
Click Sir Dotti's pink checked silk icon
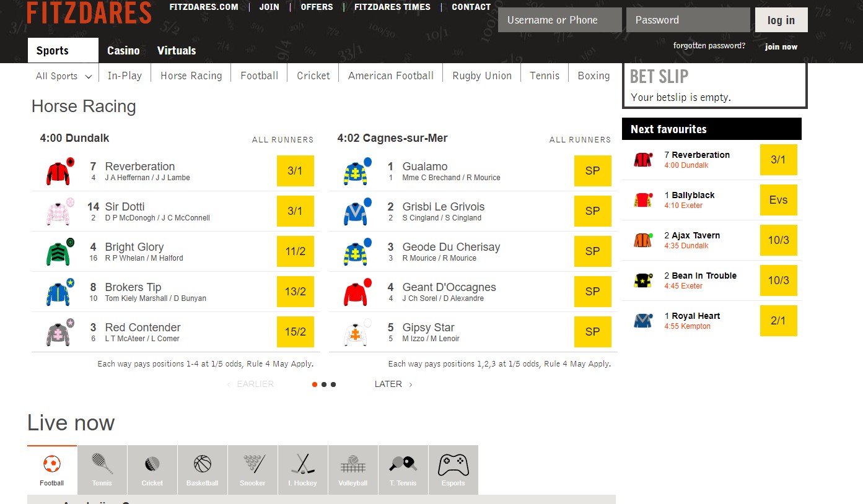pos(61,212)
